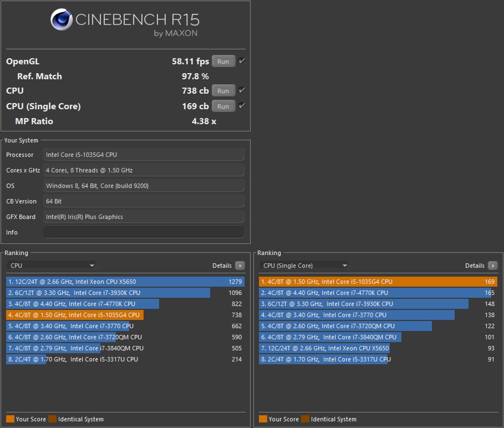Click the OpenGL score 58.11 fps

click(x=190, y=62)
